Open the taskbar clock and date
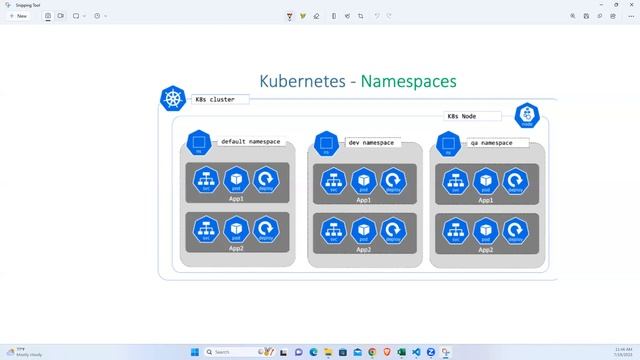The height and width of the screenshot is (360, 640). click(623, 352)
